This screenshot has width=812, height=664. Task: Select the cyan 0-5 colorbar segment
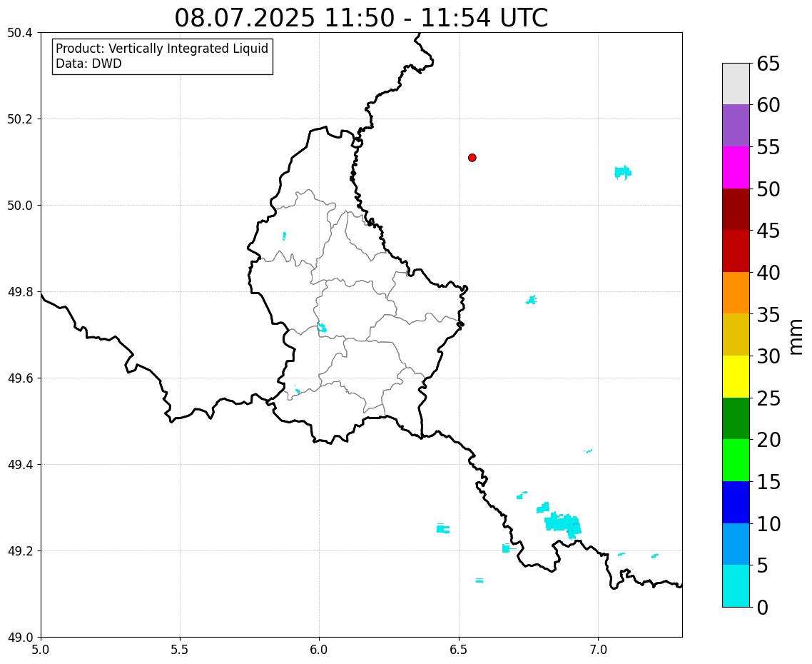pos(736,585)
